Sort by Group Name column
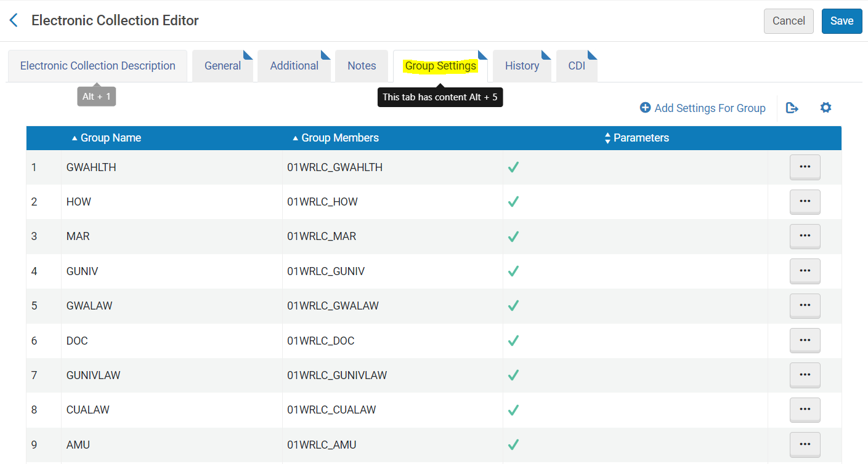The image size is (868, 464). tap(110, 138)
